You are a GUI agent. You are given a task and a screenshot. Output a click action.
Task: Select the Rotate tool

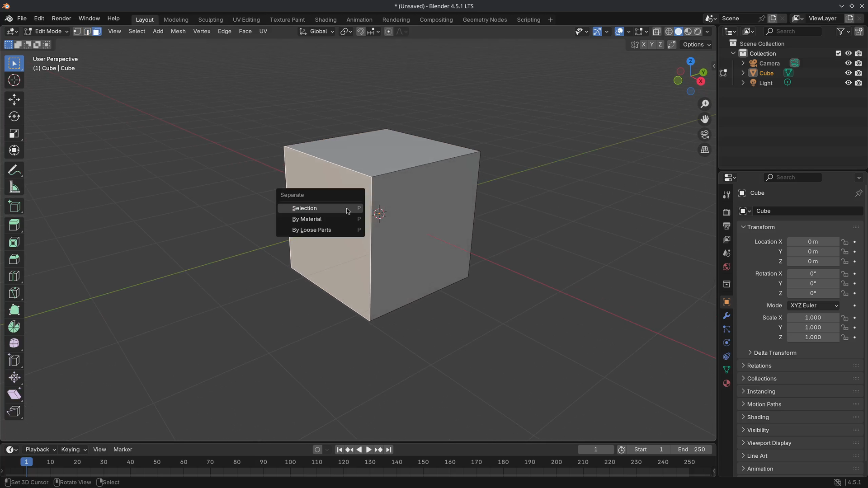pos(14,116)
